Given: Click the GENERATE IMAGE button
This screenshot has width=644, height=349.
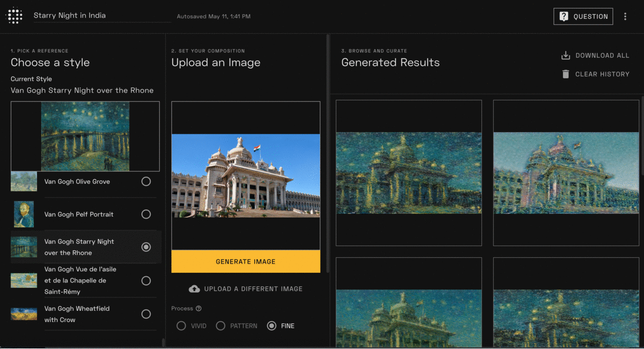Looking at the screenshot, I should [245, 261].
